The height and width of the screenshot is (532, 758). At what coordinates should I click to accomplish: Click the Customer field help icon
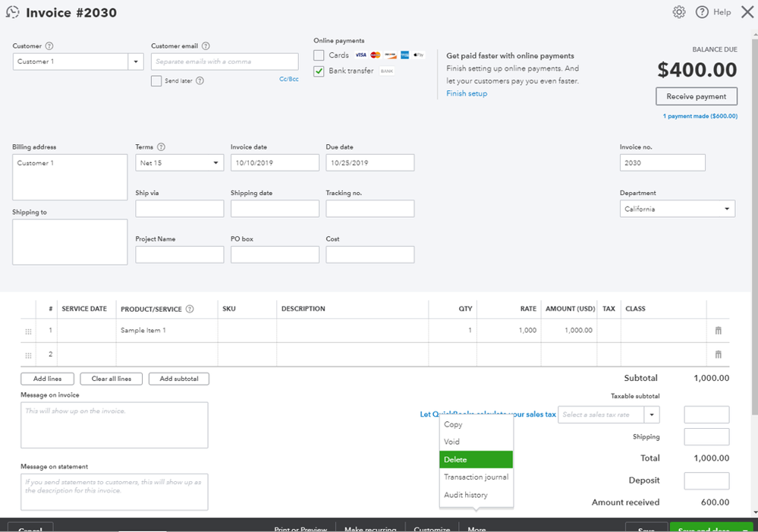(x=49, y=46)
